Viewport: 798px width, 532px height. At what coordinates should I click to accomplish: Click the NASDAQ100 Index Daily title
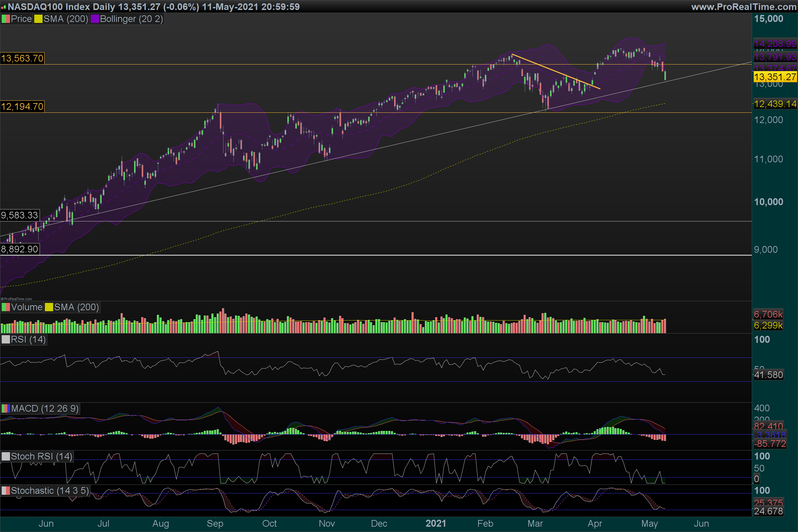tap(61, 6)
